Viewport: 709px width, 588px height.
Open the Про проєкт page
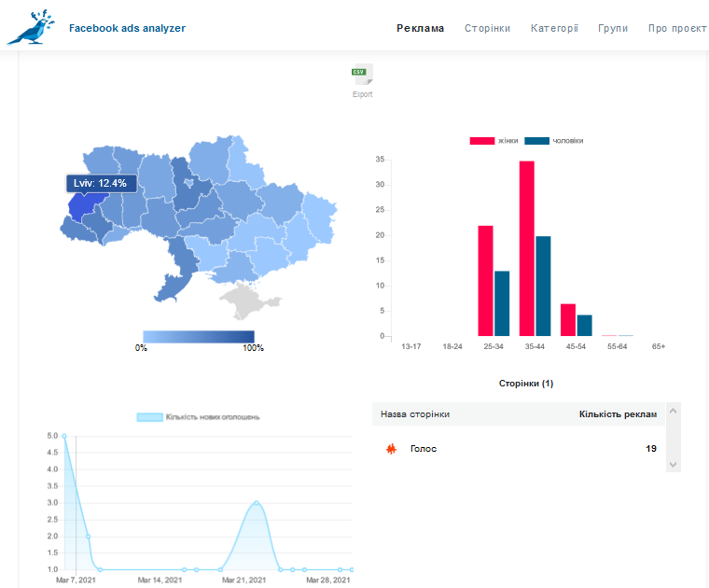pos(677,28)
